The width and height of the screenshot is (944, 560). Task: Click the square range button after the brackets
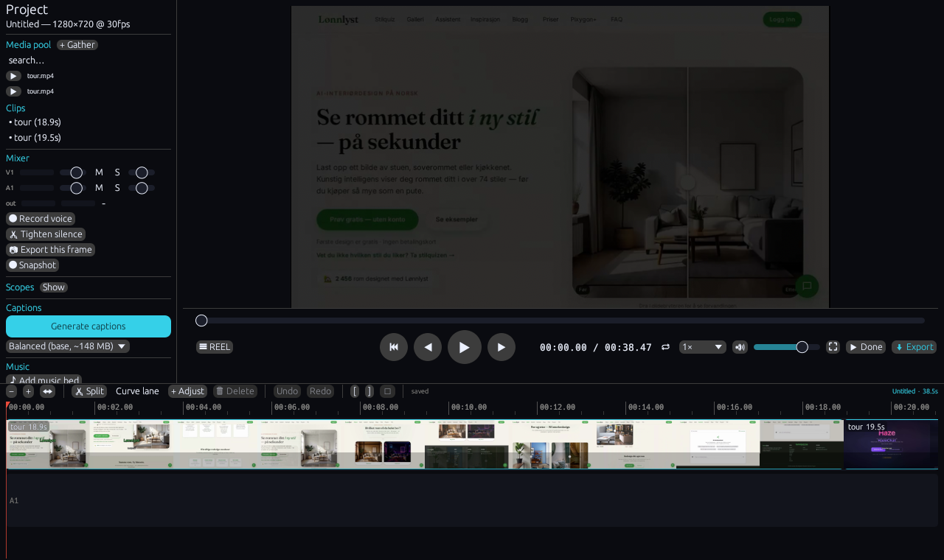pos(387,391)
